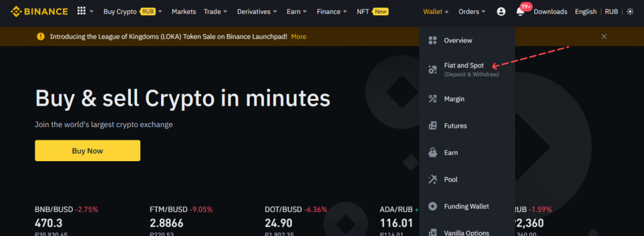Image resolution: width=644 pixels, height=236 pixels.
Task: Expand the arrow next to apps grid
Action: coord(91,11)
